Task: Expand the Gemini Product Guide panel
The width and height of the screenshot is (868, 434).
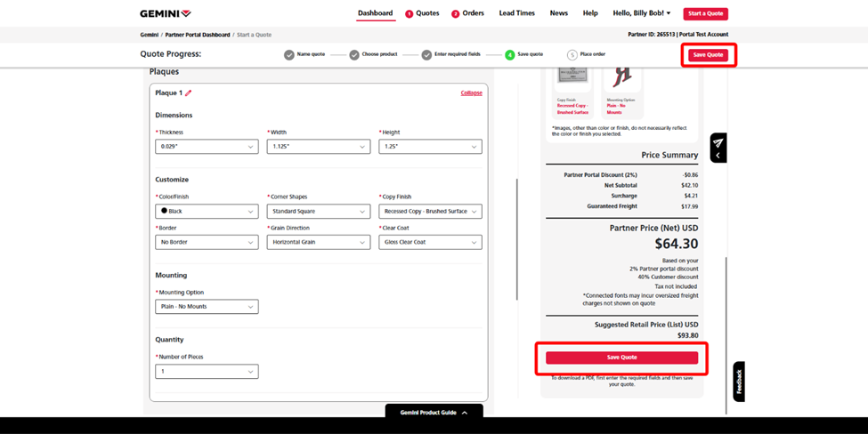Action: click(x=434, y=413)
